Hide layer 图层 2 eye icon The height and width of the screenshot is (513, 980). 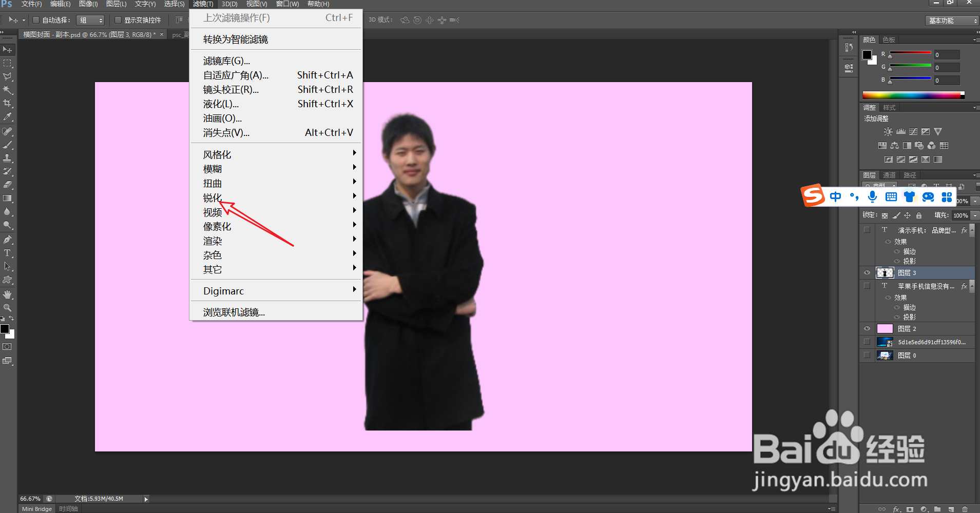tap(867, 329)
